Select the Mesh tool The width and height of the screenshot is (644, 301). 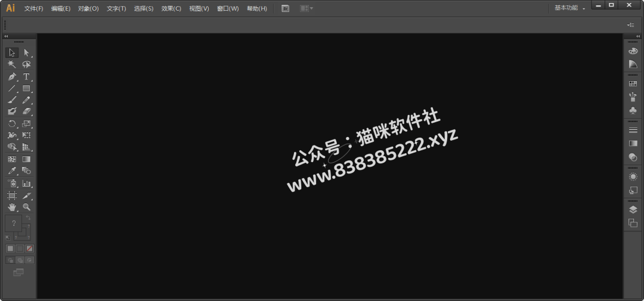point(12,159)
